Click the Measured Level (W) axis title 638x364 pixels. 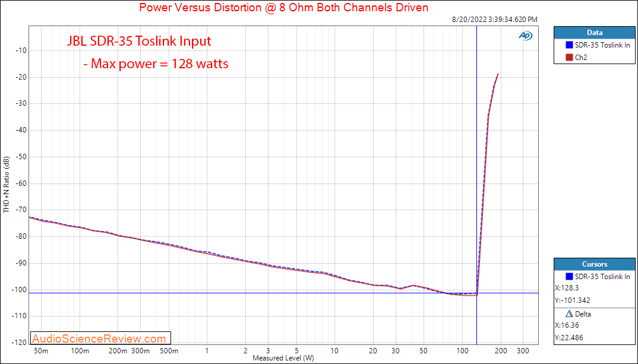(x=283, y=358)
